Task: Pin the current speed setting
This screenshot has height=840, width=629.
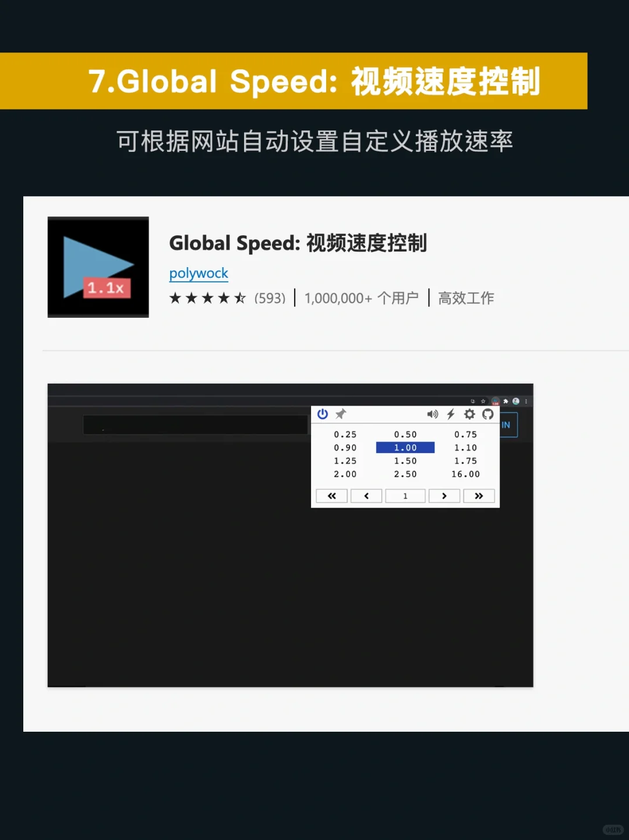Action: (340, 413)
